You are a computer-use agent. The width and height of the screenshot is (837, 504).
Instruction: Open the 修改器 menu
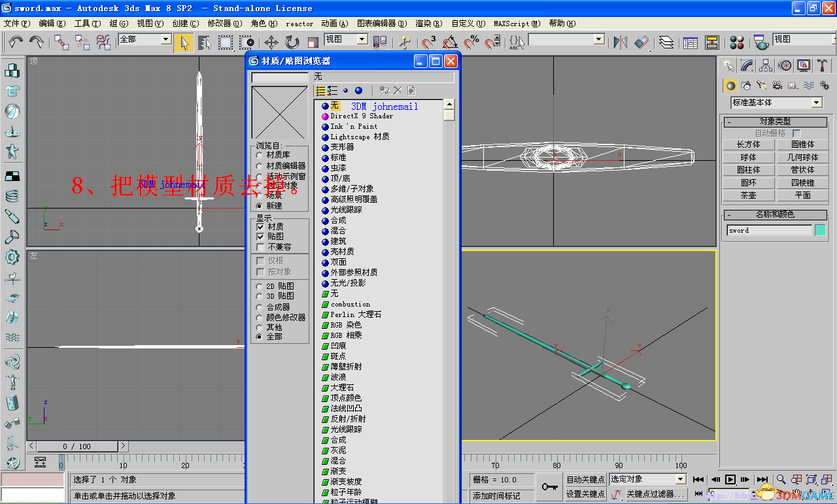point(224,23)
